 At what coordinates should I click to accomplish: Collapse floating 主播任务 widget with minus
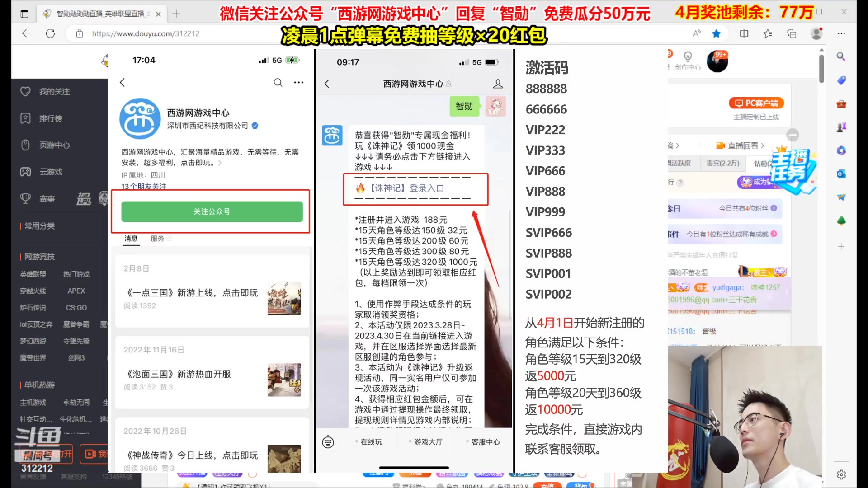click(793, 135)
